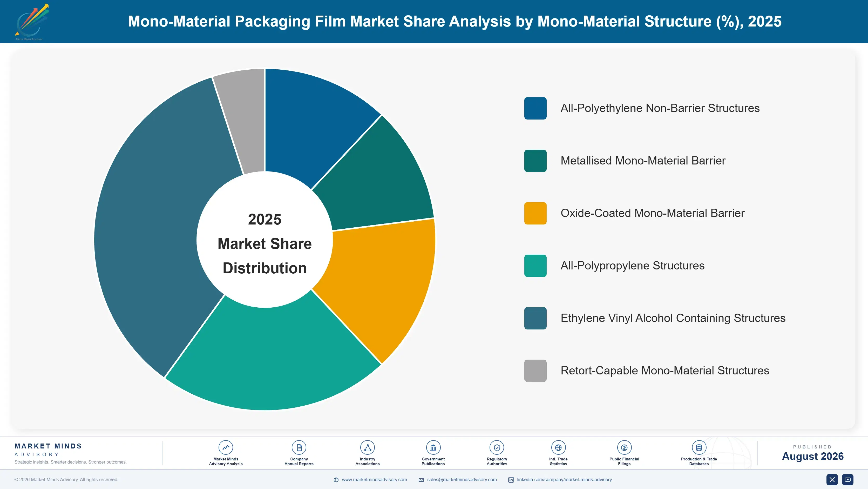Click the 'Regulatory Authorities' source label
This screenshot has height=489, width=868.
(x=497, y=461)
